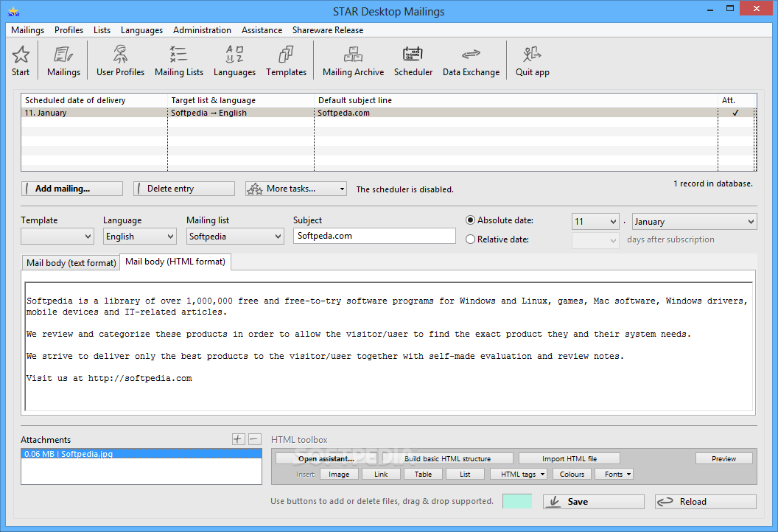Open the Mailings menu

[28, 30]
